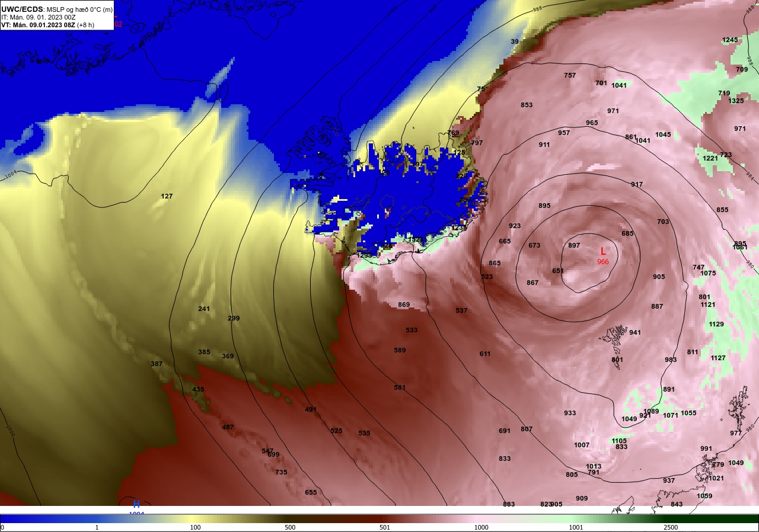Click the 703 height value

click(x=663, y=222)
